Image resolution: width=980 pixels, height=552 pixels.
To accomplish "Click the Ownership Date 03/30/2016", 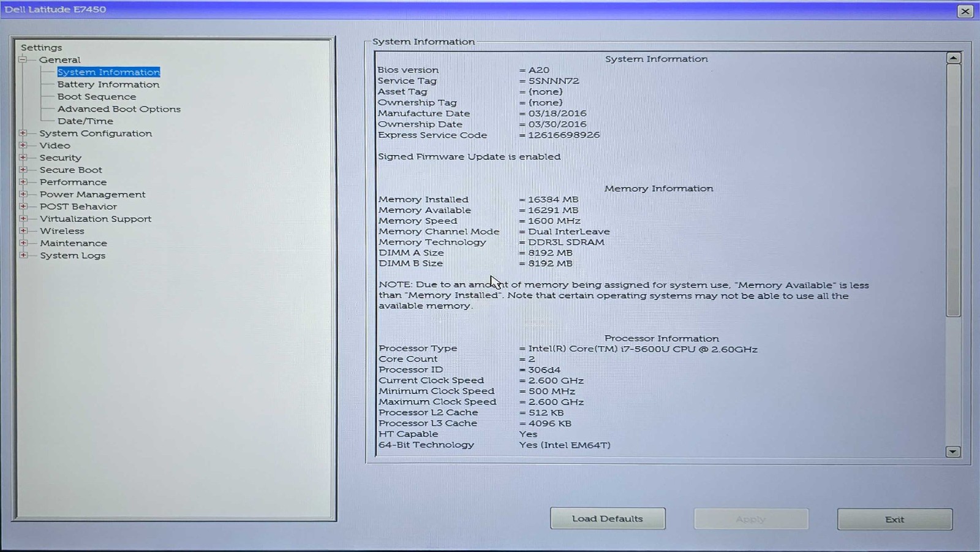I will click(557, 124).
